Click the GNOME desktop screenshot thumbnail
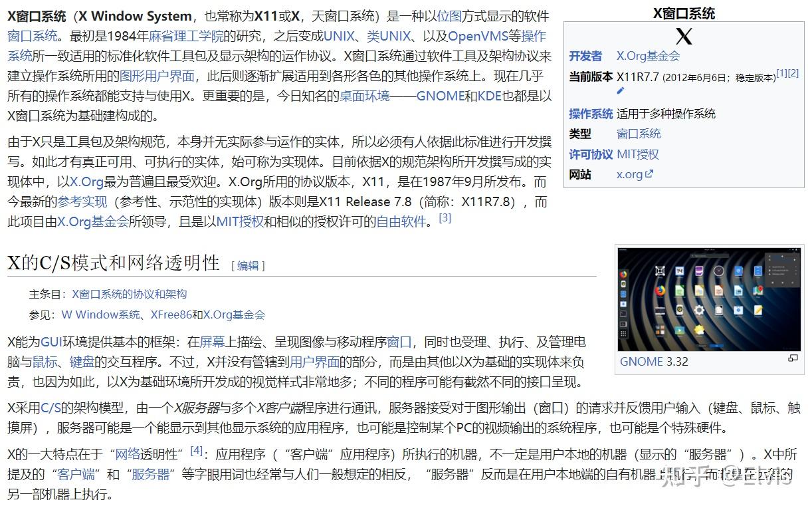812x508 pixels. 708,298
